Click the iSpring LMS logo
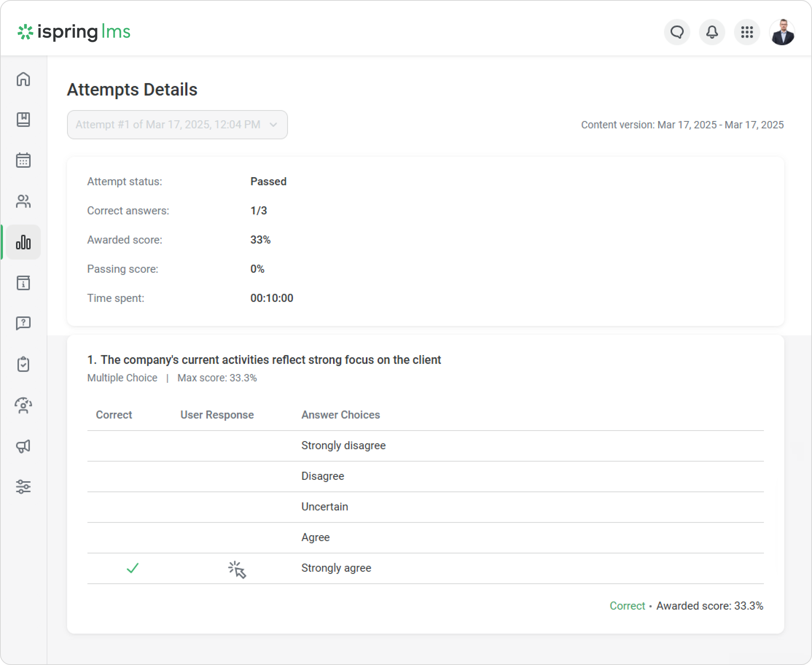The height and width of the screenshot is (665, 812). pyautogui.click(x=74, y=32)
